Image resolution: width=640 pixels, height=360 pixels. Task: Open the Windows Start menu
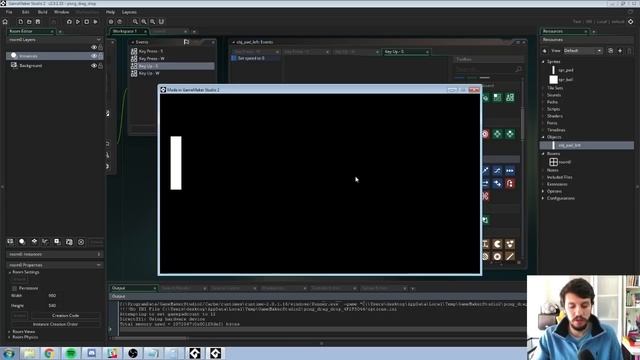(x=8, y=353)
